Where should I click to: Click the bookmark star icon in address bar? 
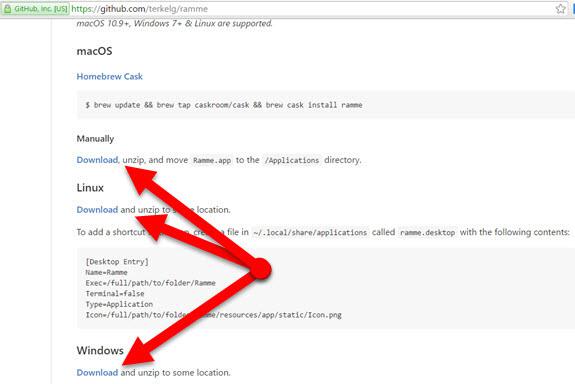tap(560, 9)
